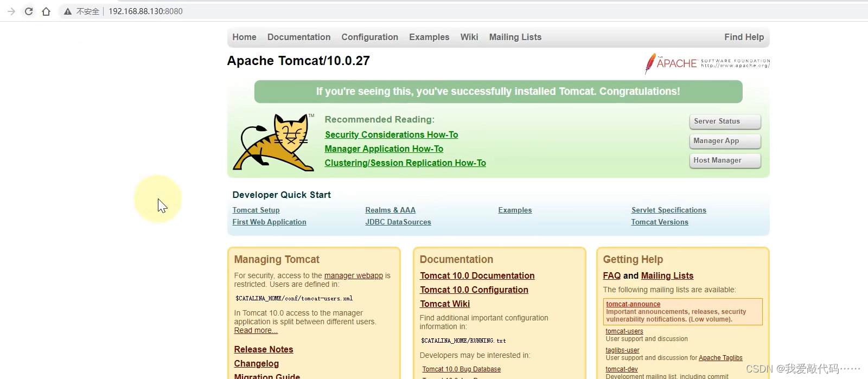Image resolution: width=868 pixels, height=379 pixels.
Task: Click the Developer Quick Start heading
Action: [x=282, y=195]
